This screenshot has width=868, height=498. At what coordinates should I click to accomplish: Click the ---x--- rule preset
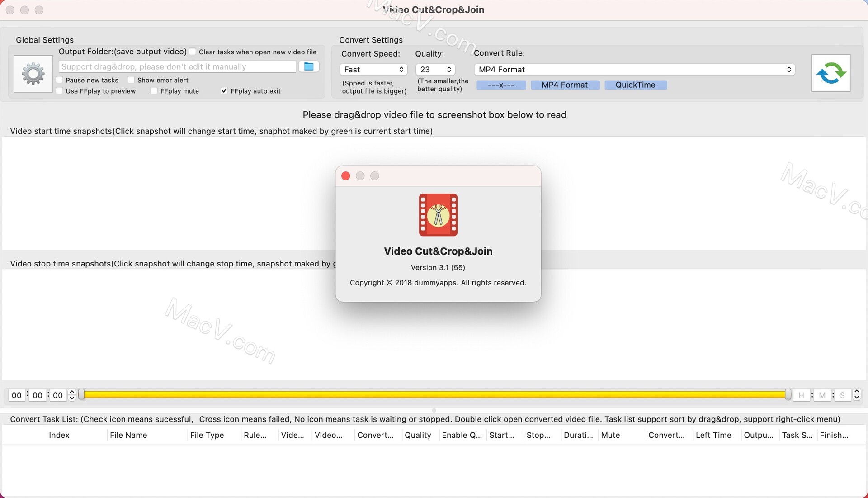501,85
